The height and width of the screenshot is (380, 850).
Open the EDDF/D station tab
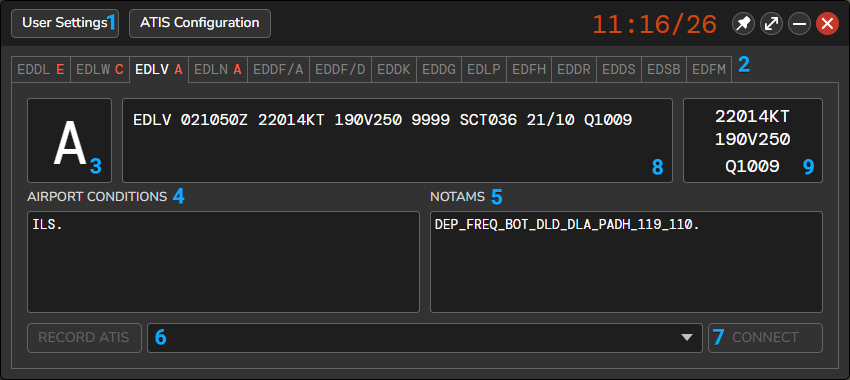click(340, 70)
